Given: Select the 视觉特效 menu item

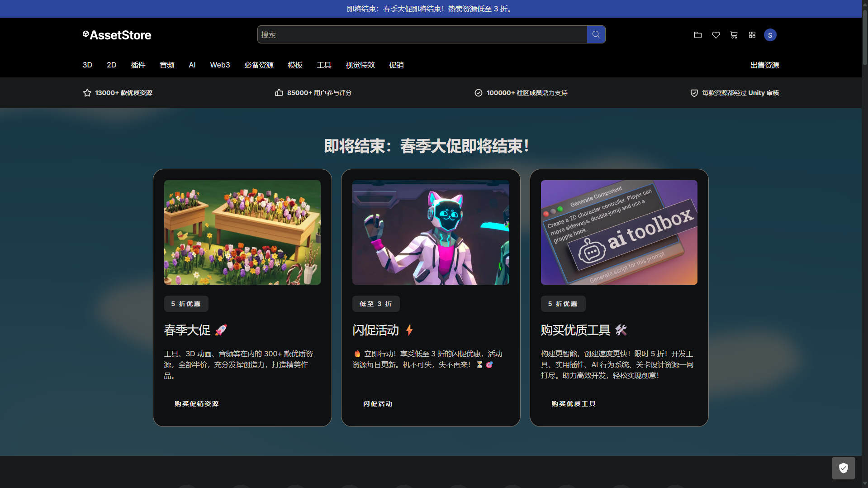Looking at the screenshot, I should 360,65.
